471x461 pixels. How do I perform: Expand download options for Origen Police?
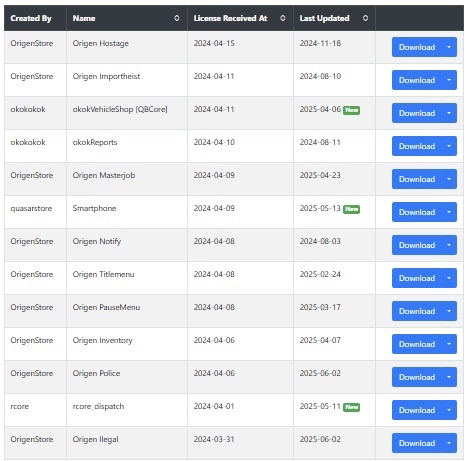[x=449, y=377]
